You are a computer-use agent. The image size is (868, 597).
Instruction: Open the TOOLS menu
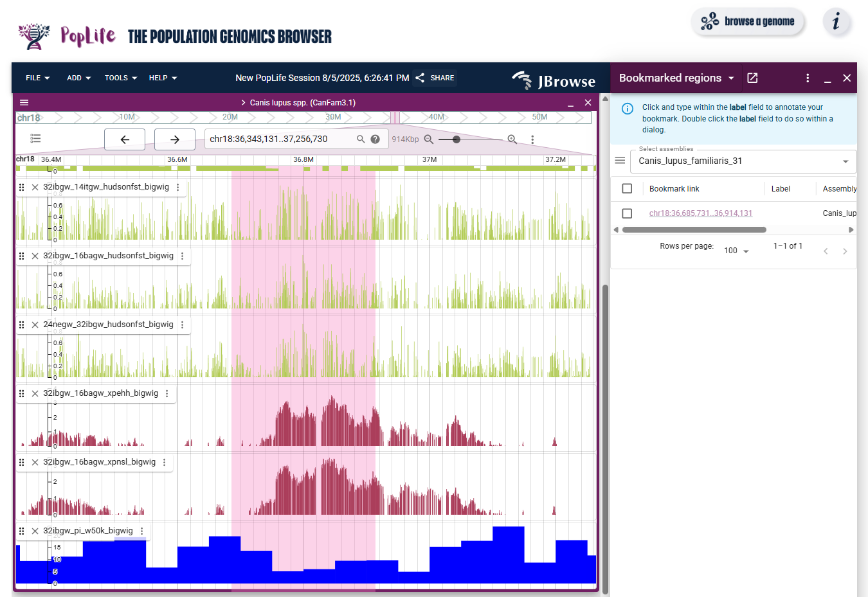click(121, 78)
